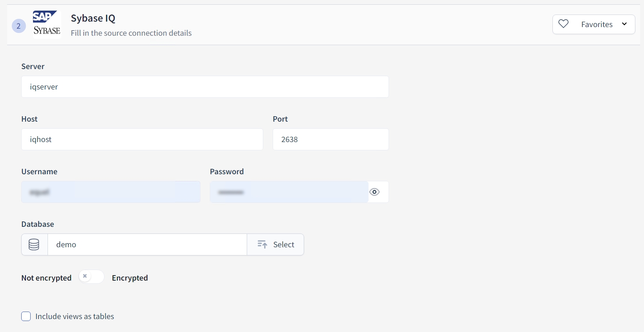Image resolution: width=644 pixels, height=332 pixels.
Task: Select the Port field showing 2638
Action: pyautogui.click(x=330, y=139)
